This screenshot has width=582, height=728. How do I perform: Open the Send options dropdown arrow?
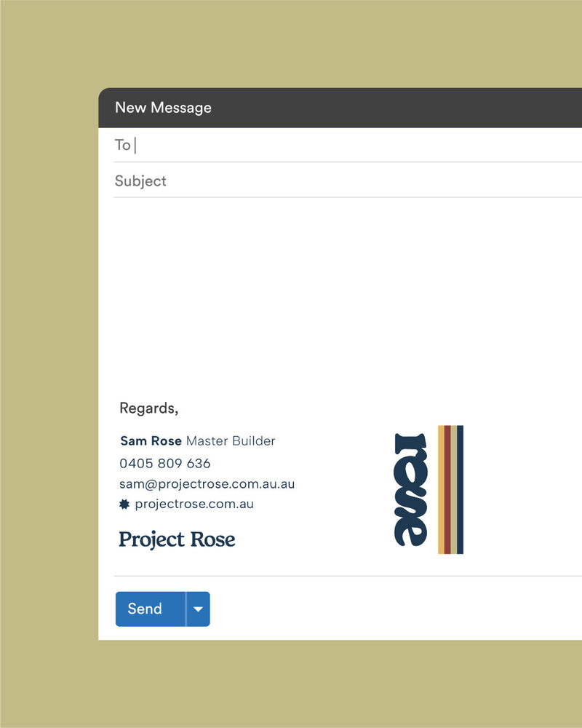coord(198,609)
